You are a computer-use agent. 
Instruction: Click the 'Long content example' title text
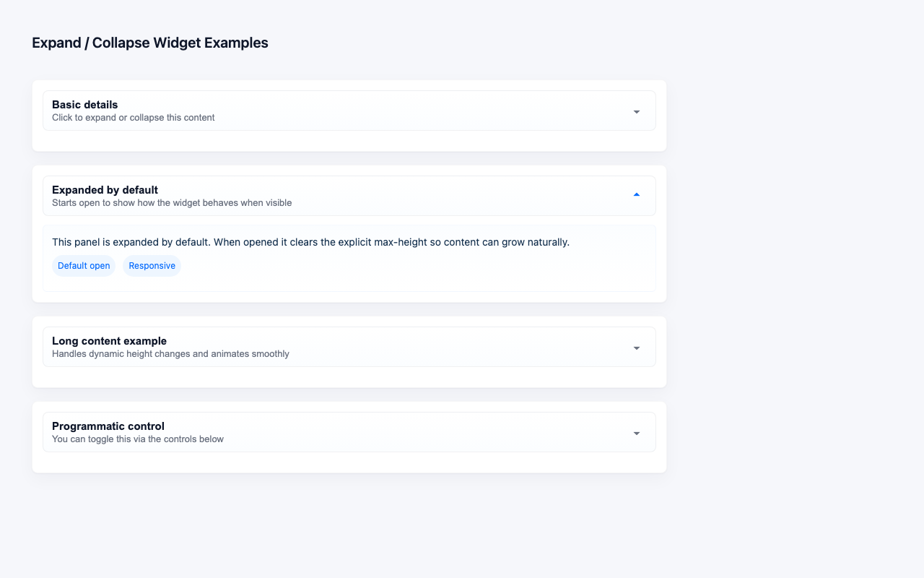coord(109,341)
